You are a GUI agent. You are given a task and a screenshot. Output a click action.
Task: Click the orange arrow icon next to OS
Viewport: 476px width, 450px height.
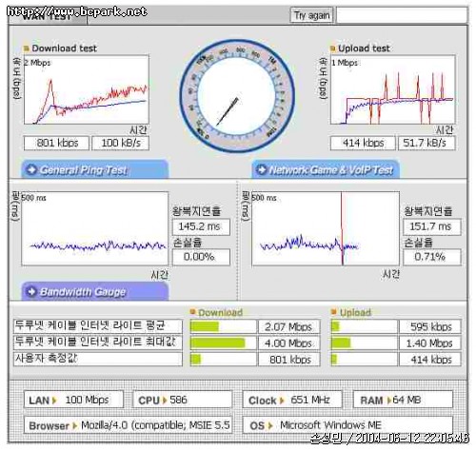(x=270, y=425)
